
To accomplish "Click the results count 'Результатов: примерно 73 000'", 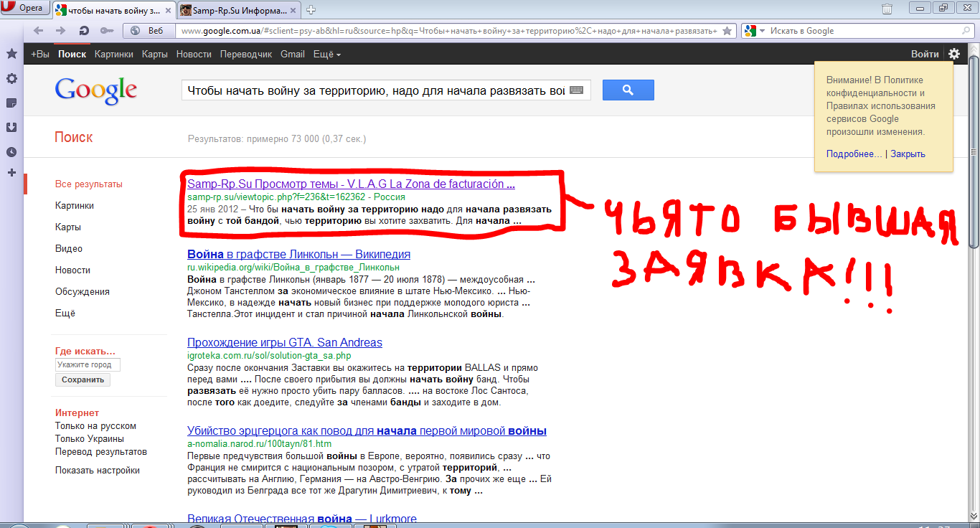I will (x=277, y=139).
